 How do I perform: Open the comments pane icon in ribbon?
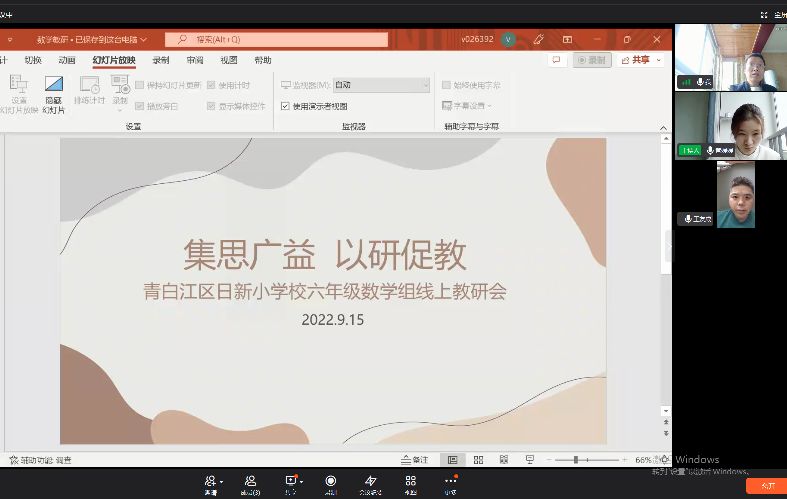coord(557,60)
